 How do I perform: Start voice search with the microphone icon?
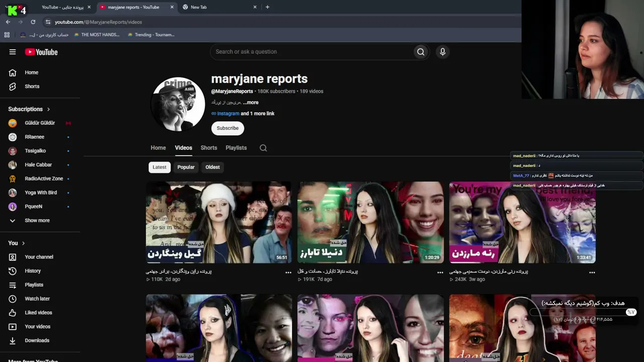pos(443,52)
